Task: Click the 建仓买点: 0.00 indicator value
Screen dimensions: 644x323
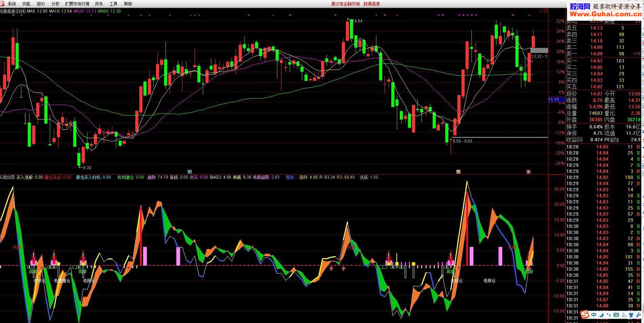Action: 58,177
